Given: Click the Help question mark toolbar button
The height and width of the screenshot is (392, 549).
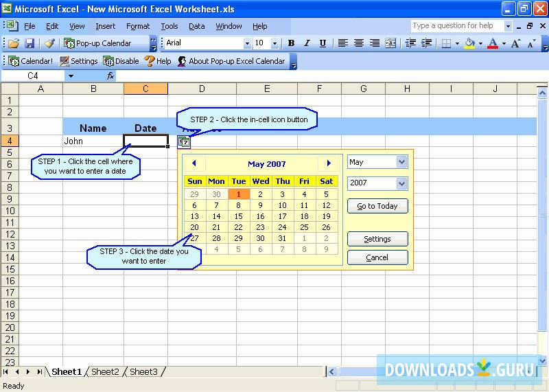Looking at the screenshot, I should pyautogui.click(x=158, y=61).
